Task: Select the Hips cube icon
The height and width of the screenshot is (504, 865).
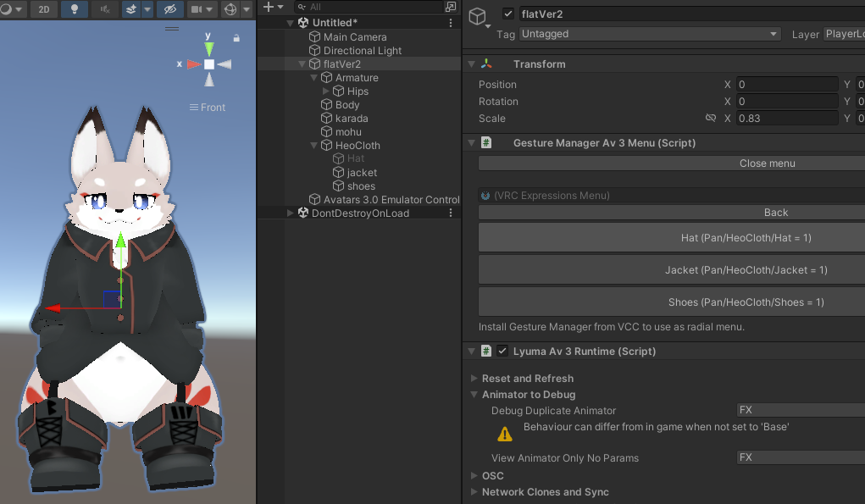Action: click(x=338, y=91)
